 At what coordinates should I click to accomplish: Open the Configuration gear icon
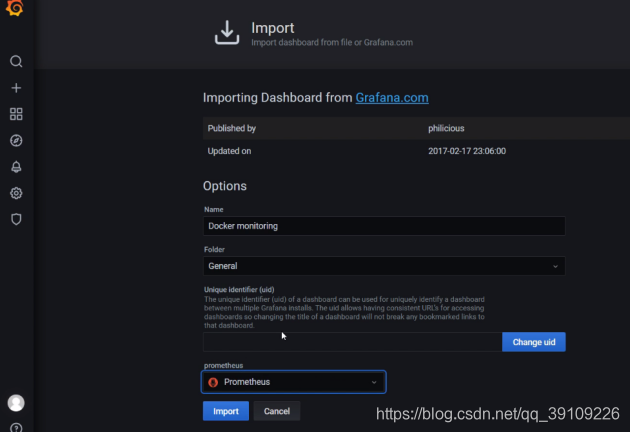(16, 193)
